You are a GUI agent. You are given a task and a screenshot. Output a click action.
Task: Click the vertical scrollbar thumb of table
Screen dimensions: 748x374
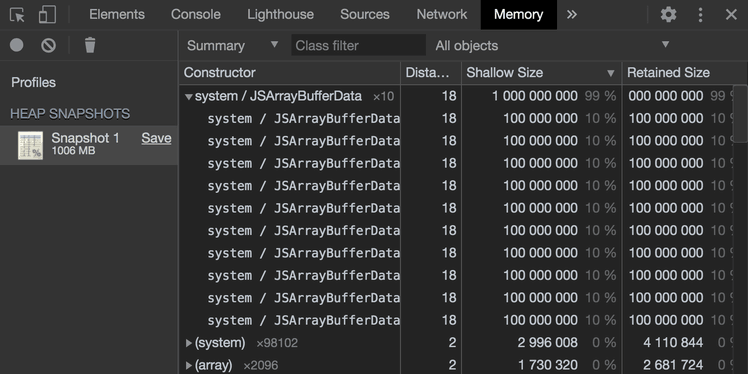(x=740, y=114)
